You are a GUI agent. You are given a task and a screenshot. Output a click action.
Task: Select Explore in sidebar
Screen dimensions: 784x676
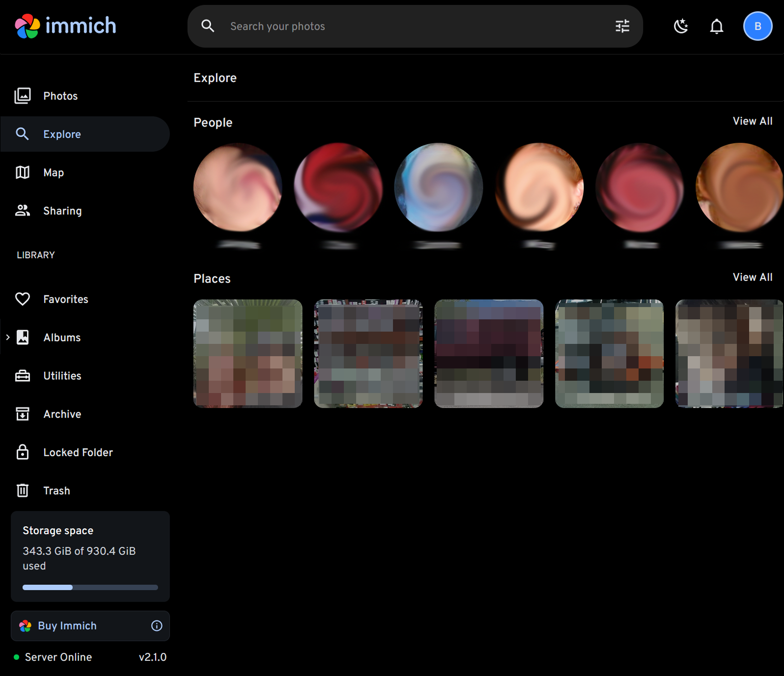point(85,134)
